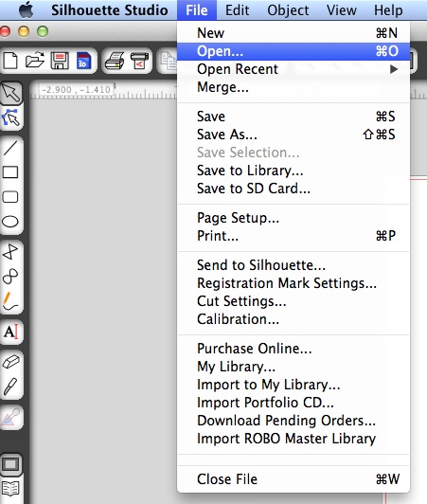Open the View menu

341,10
